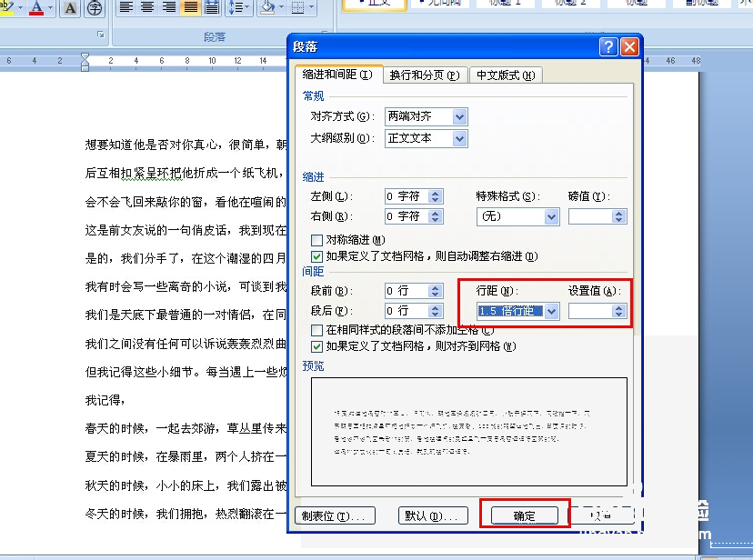The height and width of the screenshot is (560, 753).
Task: Close the 段落 dialog
Action: 629,47
